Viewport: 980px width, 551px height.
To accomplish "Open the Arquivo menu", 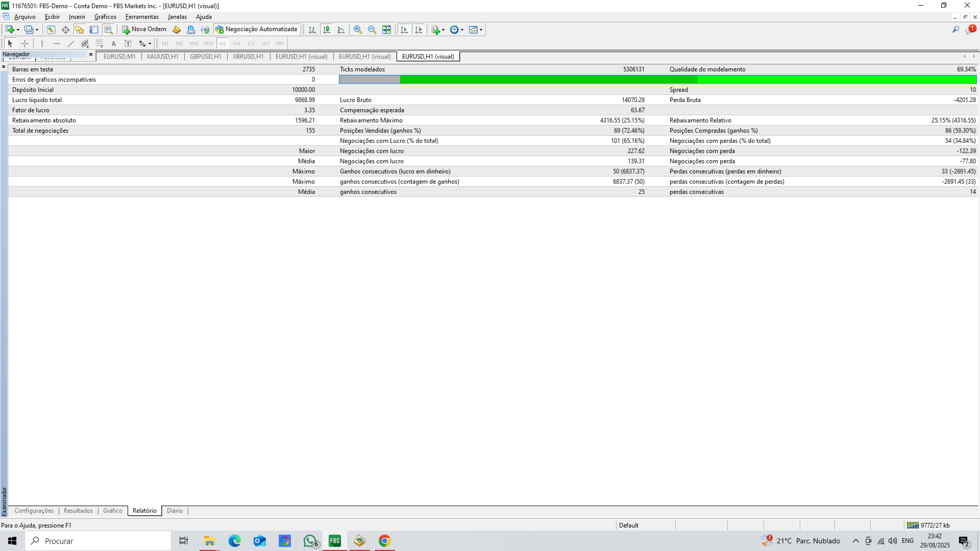I will (25, 17).
